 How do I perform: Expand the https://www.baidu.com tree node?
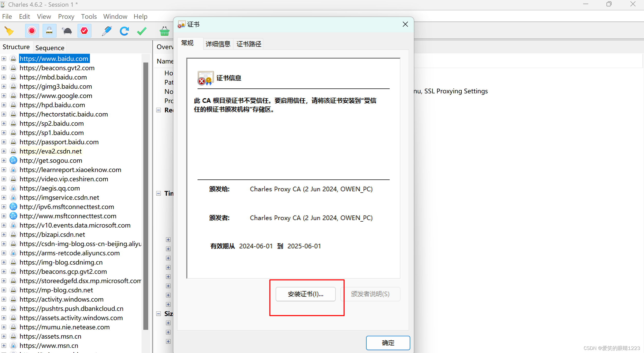point(4,59)
